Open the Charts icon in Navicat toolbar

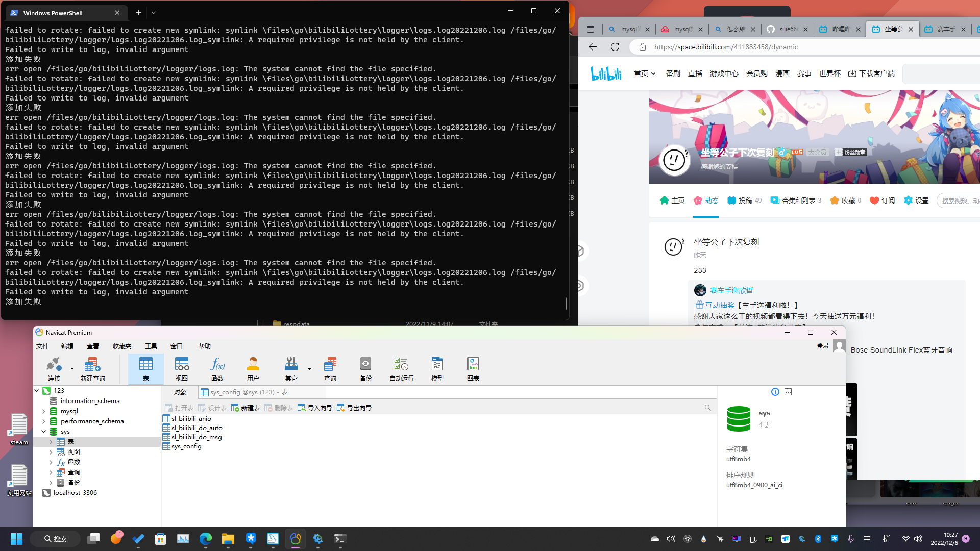[x=473, y=369]
